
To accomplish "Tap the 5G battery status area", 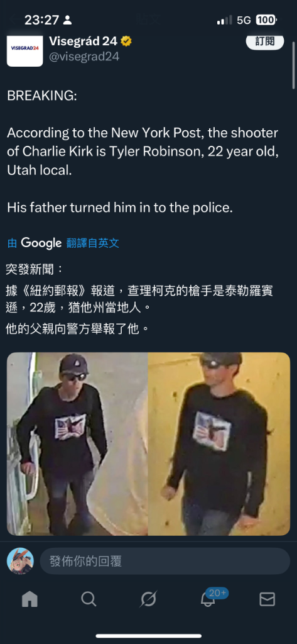I will click(x=247, y=19).
